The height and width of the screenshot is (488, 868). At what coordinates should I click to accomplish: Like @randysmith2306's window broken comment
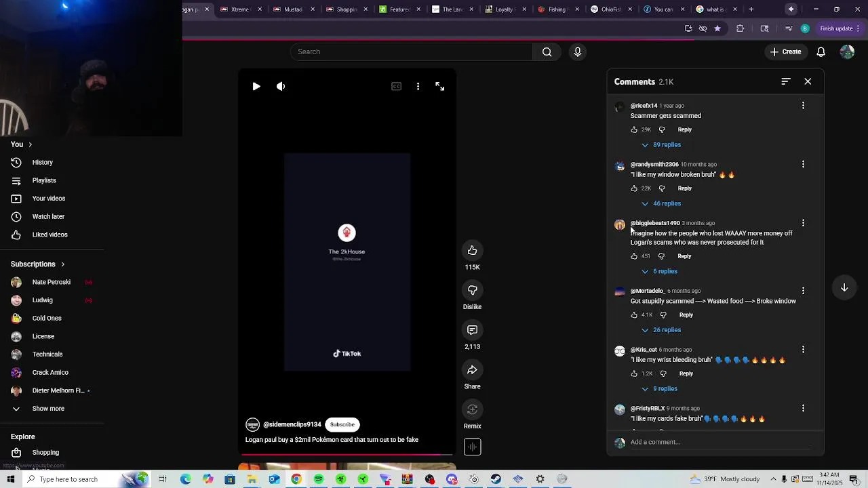(634, 188)
